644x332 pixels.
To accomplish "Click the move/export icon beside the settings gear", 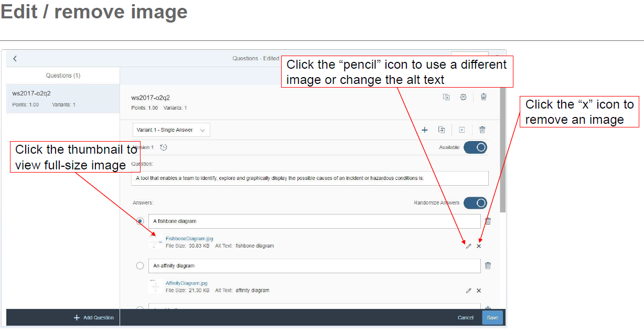I will pyautogui.click(x=446, y=97).
